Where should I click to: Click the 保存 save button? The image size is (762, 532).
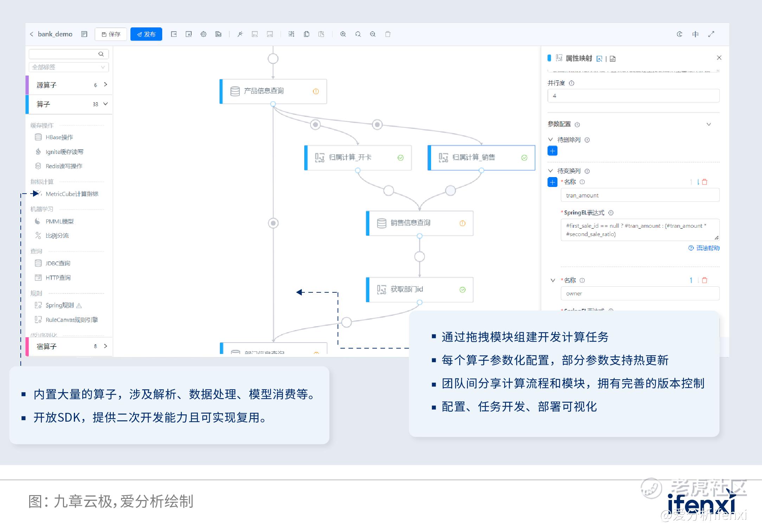111,34
